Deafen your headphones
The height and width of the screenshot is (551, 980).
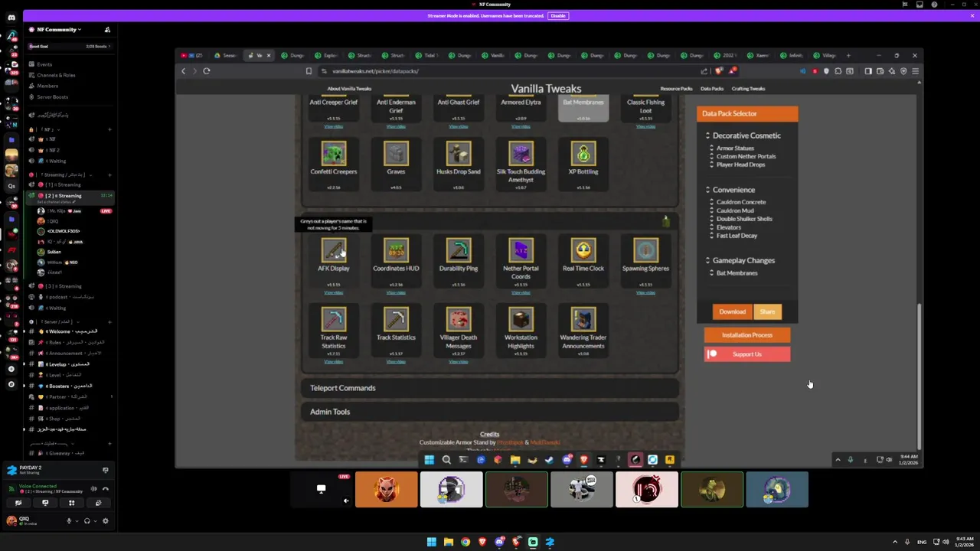point(87,521)
